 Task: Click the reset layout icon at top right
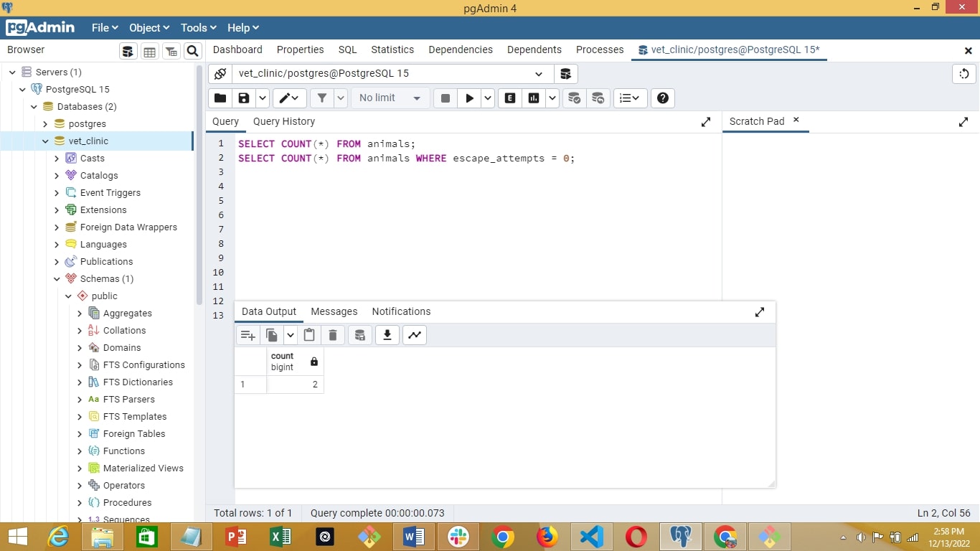coord(963,74)
